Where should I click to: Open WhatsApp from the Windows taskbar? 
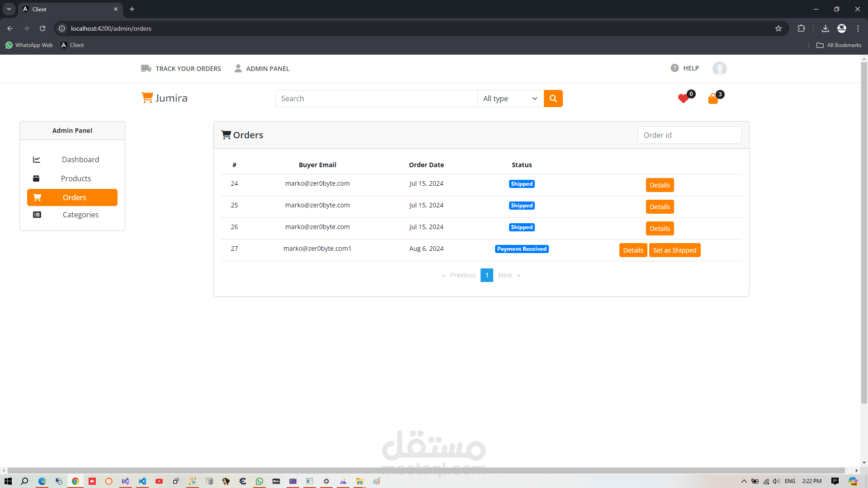tap(259, 481)
